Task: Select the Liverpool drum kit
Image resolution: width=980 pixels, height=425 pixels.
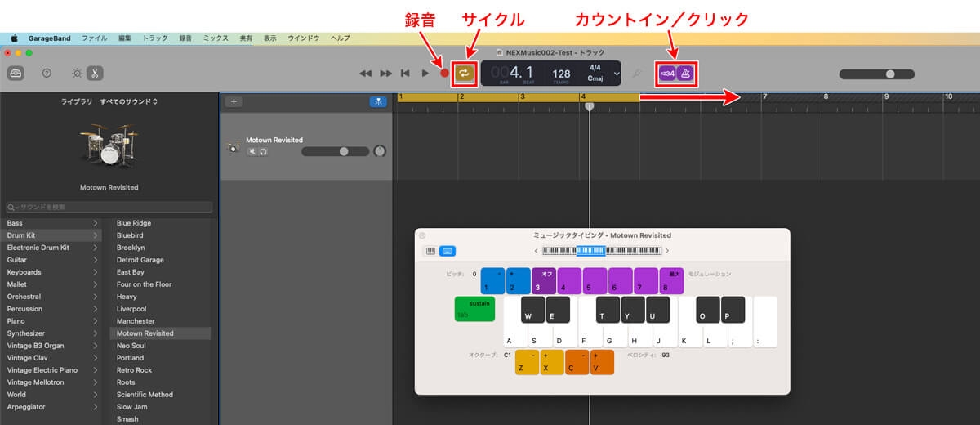Action: coord(160,309)
